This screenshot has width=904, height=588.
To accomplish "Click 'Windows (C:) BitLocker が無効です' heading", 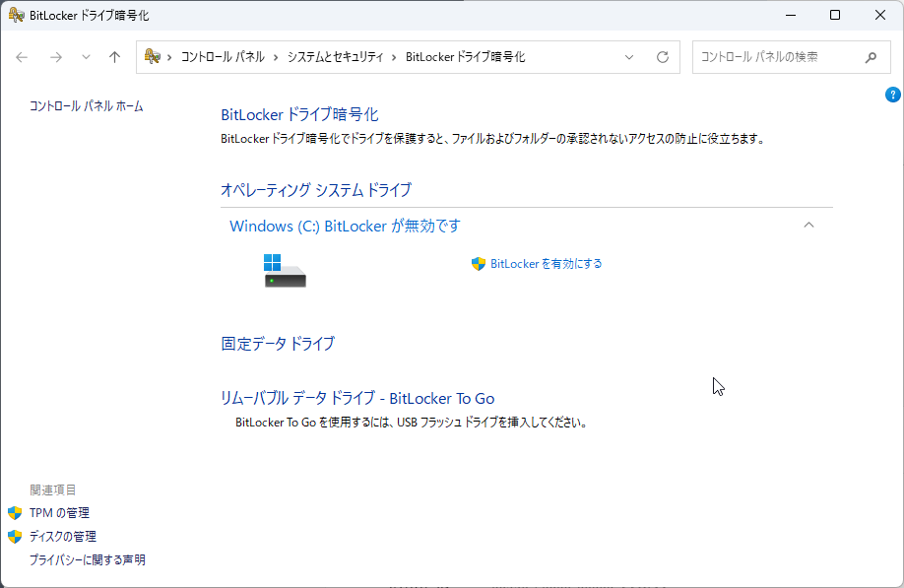I will [x=345, y=226].
